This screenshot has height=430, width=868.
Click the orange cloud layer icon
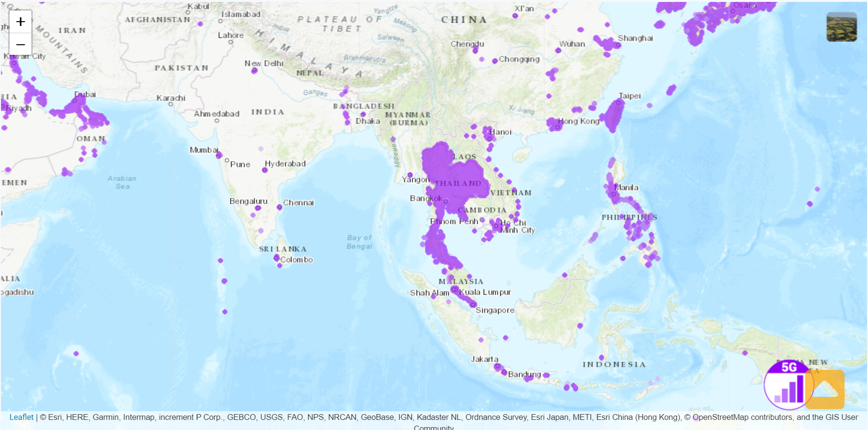tap(825, 389)
